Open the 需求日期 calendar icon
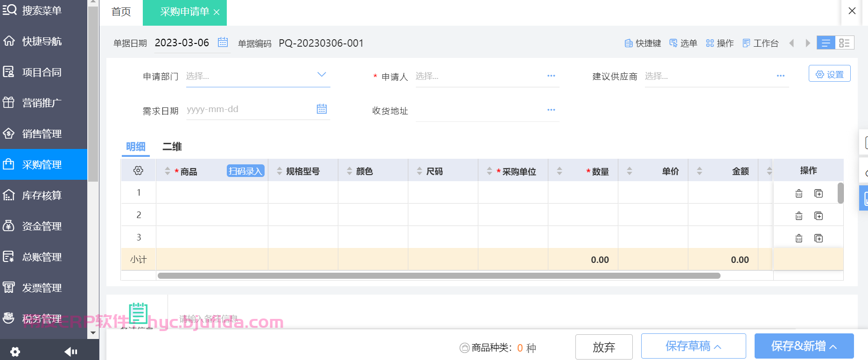 pos(322,109)
